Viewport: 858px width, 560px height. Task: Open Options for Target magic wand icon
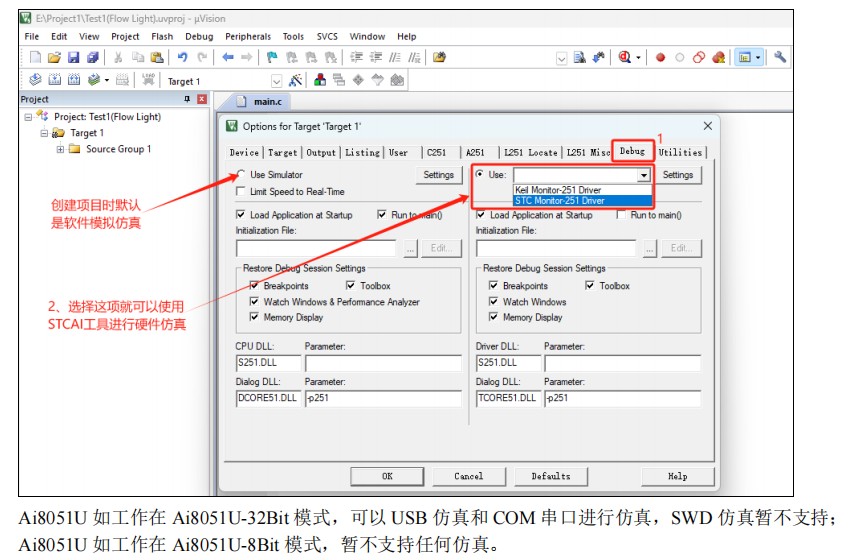(x=296, y=80)
